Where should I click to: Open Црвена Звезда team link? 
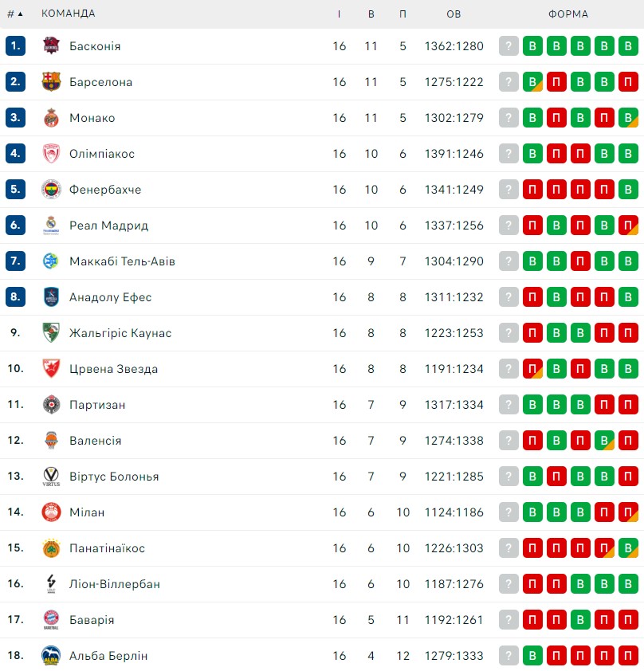pos(113,369)
